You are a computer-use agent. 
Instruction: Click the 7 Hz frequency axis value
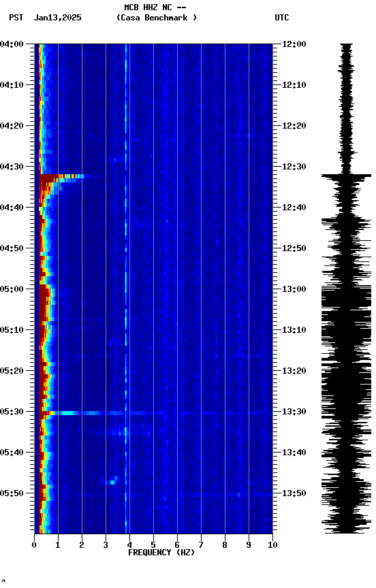(x=201, y=545)
